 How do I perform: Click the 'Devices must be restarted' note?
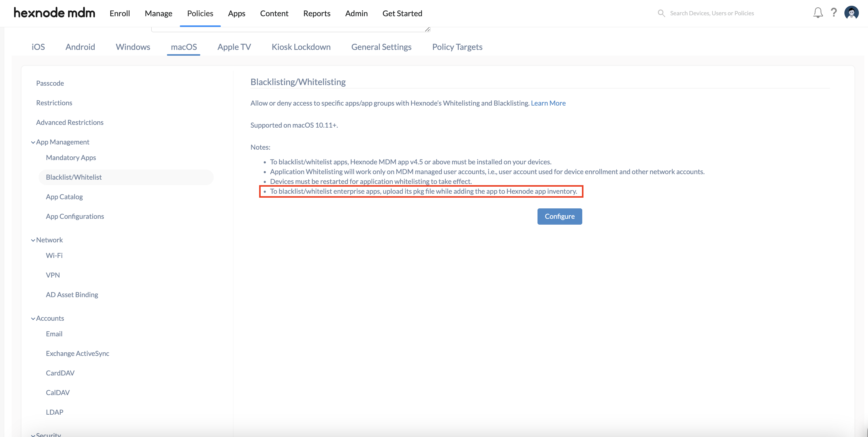[x=371, y=181]
